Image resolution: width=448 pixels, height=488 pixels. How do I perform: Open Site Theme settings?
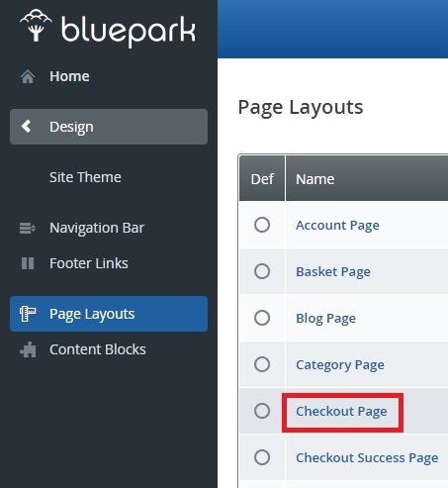85,177
